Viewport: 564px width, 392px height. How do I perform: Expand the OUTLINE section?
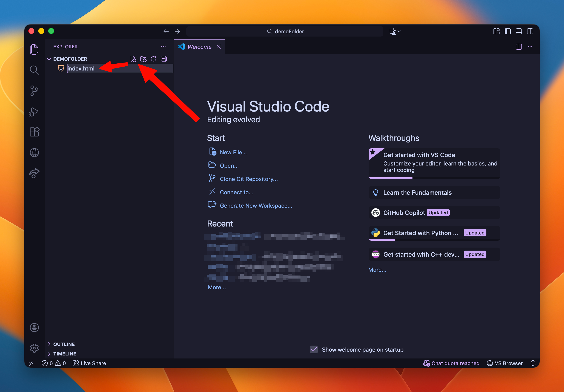pyautogui.click(x=64, y=344)
